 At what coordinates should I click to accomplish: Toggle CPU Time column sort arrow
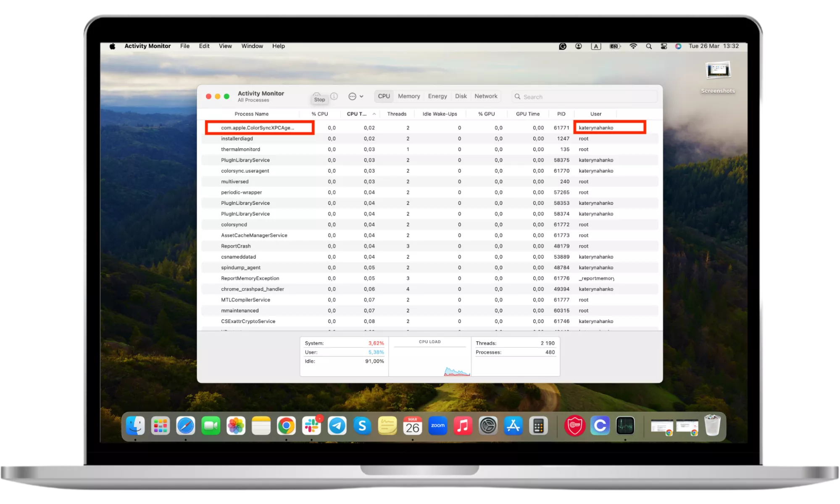374,114
